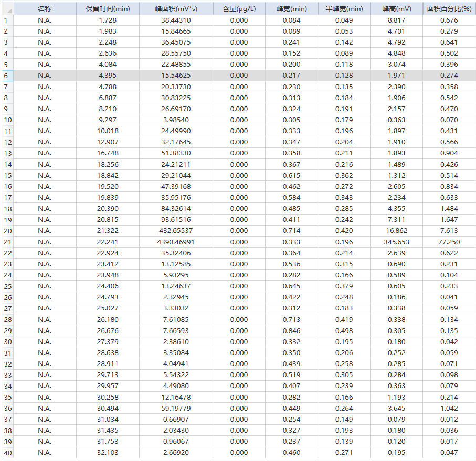The width and height of the screenshot is (476, 461).
Task: Click the 面积百分比(%) column header
Action: click(449, 9)
